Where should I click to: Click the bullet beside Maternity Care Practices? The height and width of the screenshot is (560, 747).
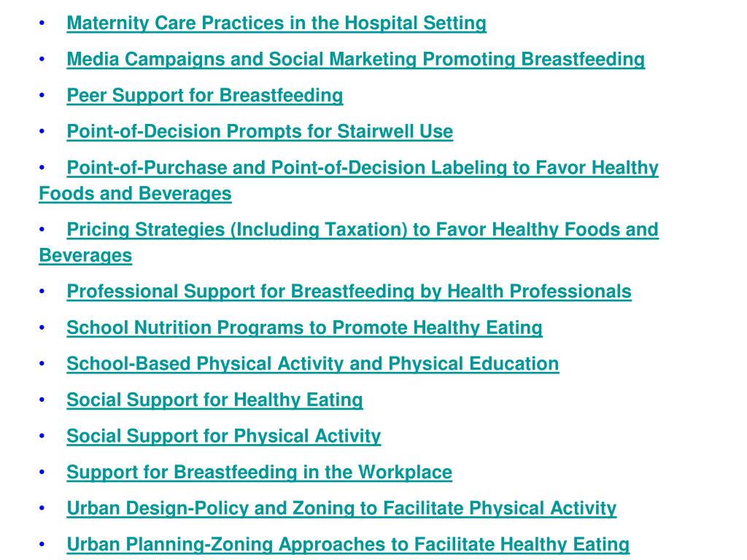tap(42, 23)
